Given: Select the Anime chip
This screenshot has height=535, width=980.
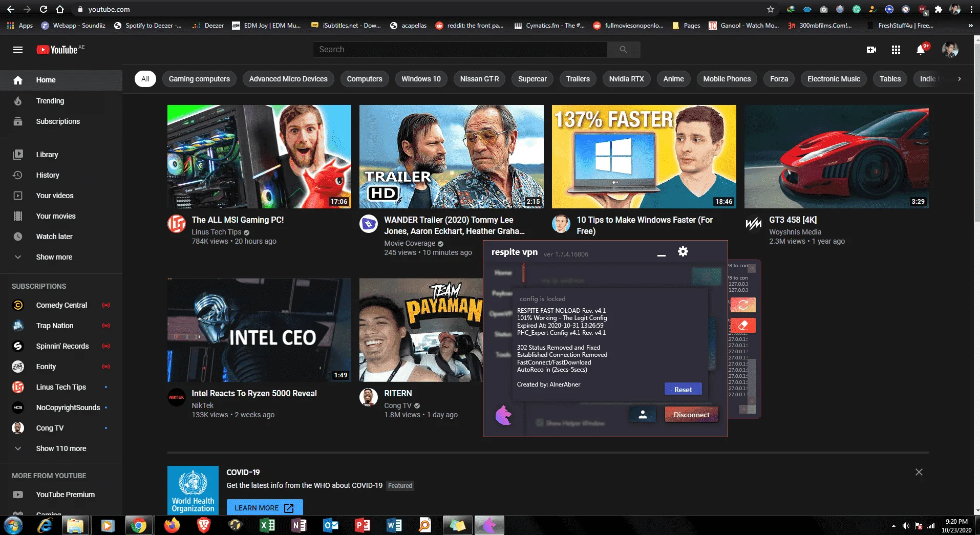Looking at the screenshot, I should (x=673, y=79).
